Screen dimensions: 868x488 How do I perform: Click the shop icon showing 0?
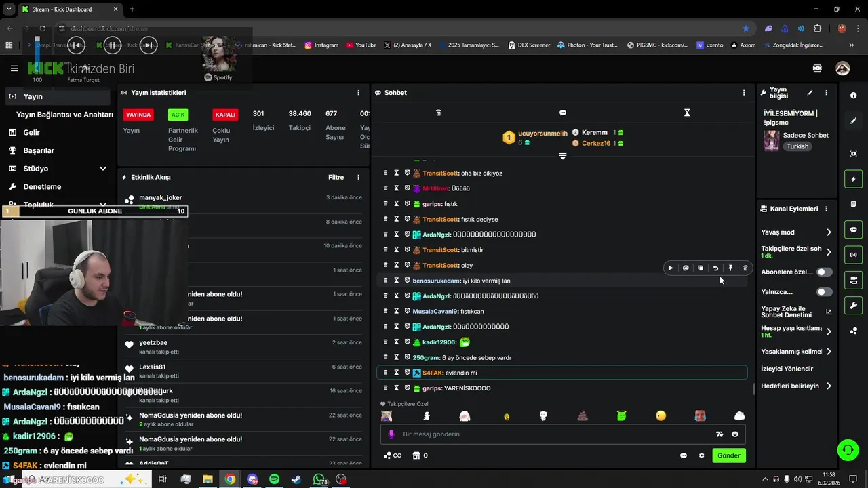[420, 455]
